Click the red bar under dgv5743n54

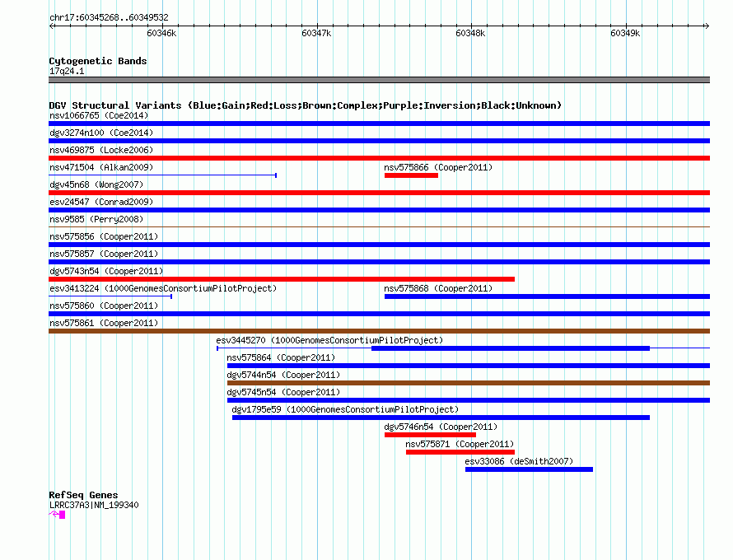(282, 279)
